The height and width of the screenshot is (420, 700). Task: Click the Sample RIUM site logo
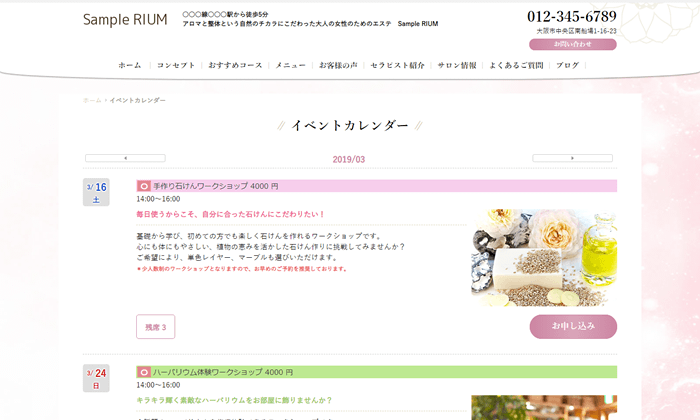click(x=125, y=20)
